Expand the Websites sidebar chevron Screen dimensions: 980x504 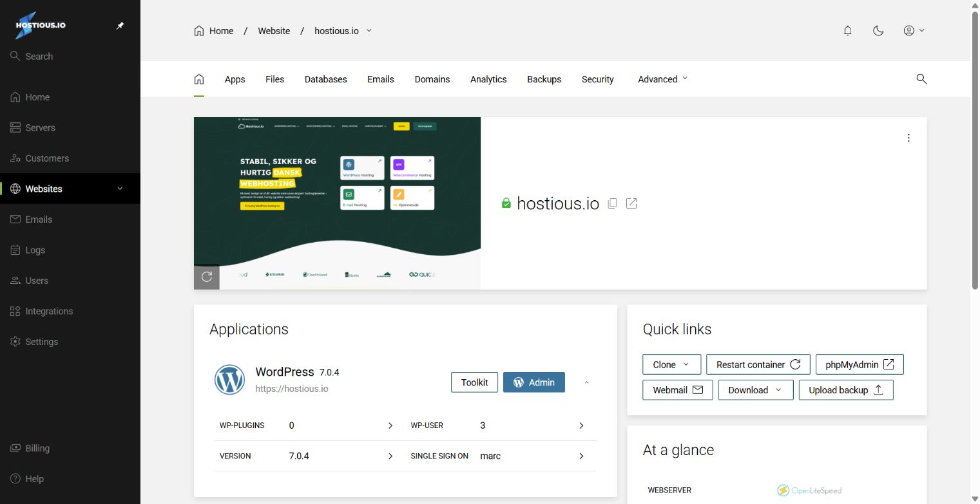point(119,189)
